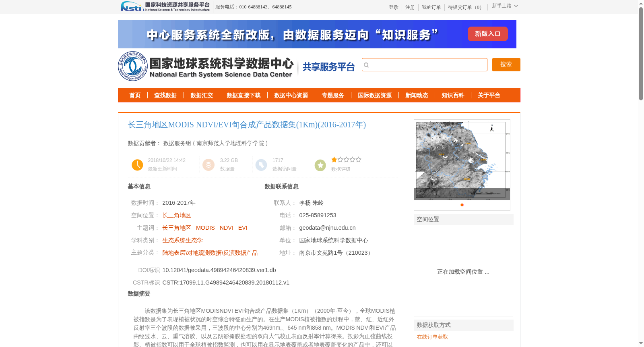Open 生态系统生态学 discipline link

click(x=182, y=240)
